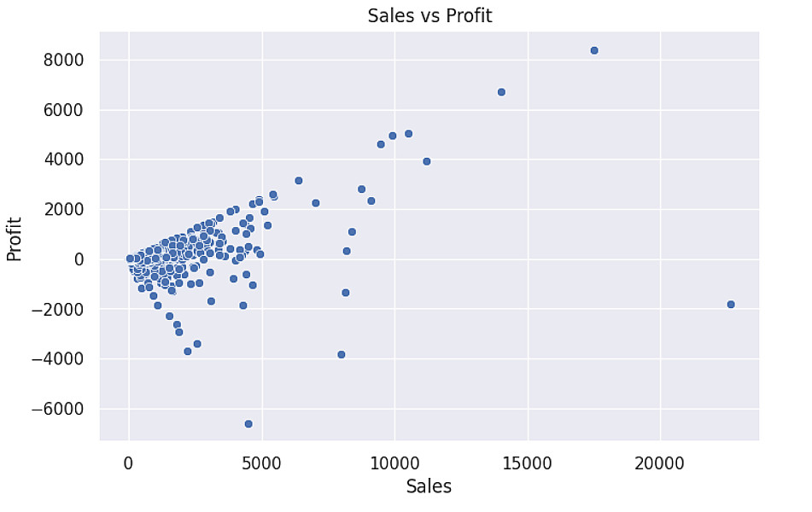Click the x-axis tick label 20000
Image resolution: width=812 pixels, height=512 pixels.
[660, 463]
